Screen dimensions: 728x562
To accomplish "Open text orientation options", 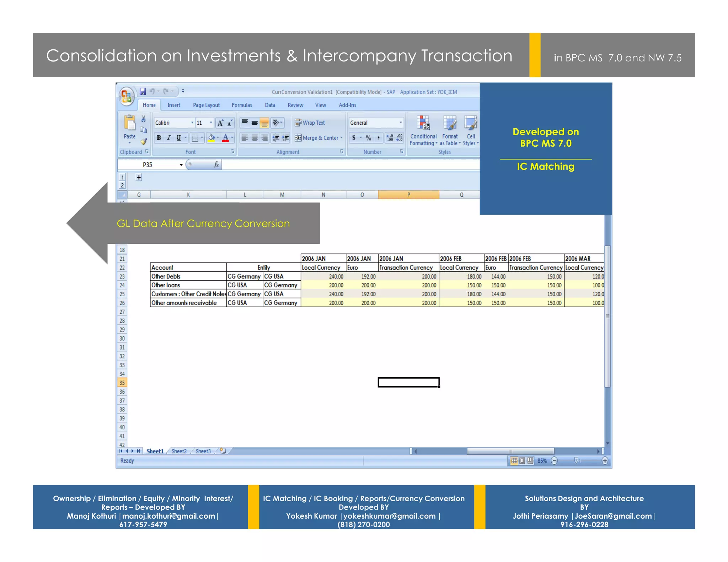I will pos(277,123).
